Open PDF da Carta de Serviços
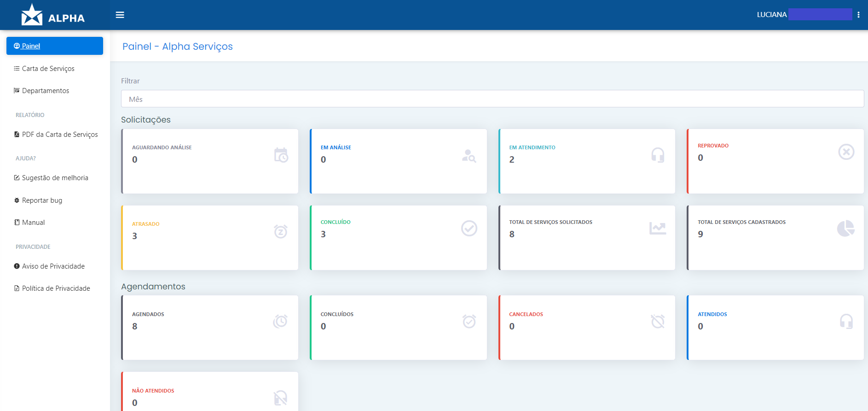868x411 pixels. [x=55, y=134]
